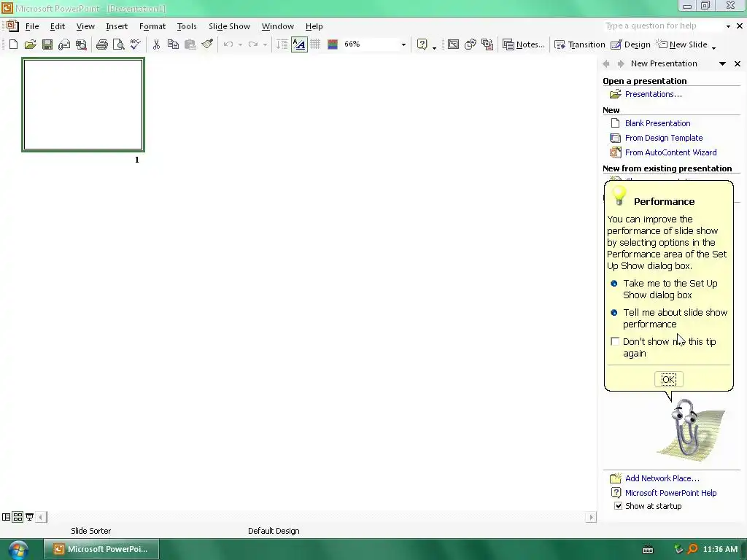Open a file with the Open folder icon
The width and height of the screenshot is (747, 560).
pos(30,44)
